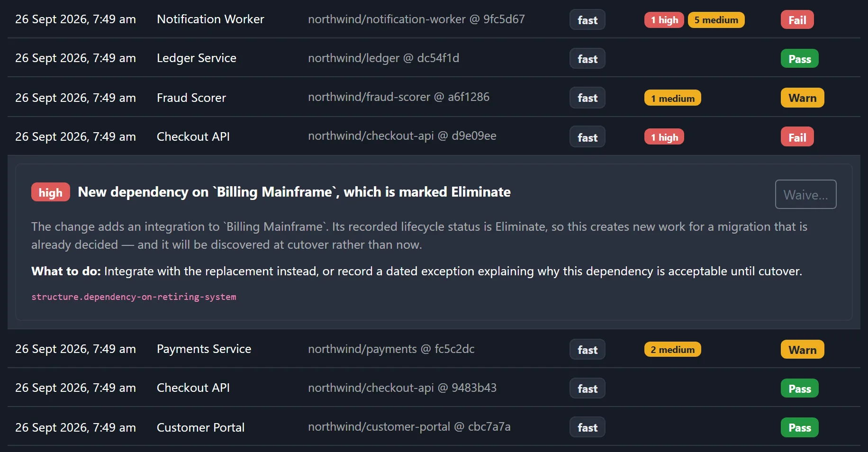Click the 1 medium badge on Fraud Scorer
This screenshot has height=452, width=868.
[672, 98]
